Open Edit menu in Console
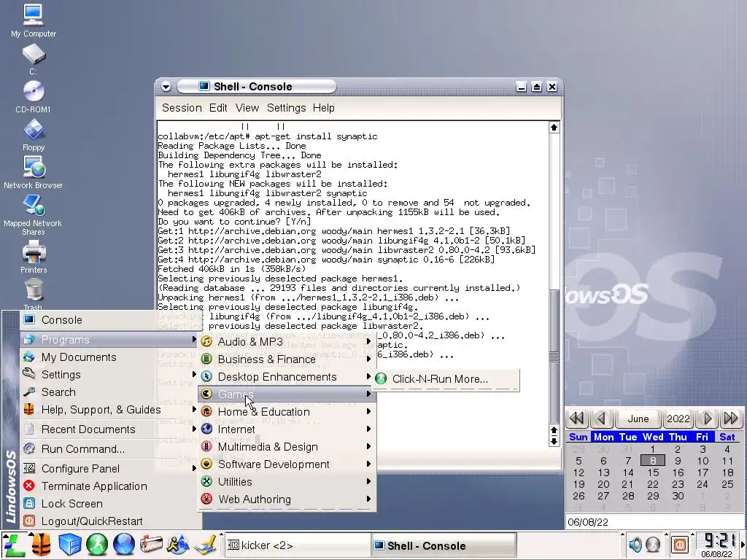This screenshot has width=747, height=560. [x=218, y=108]
